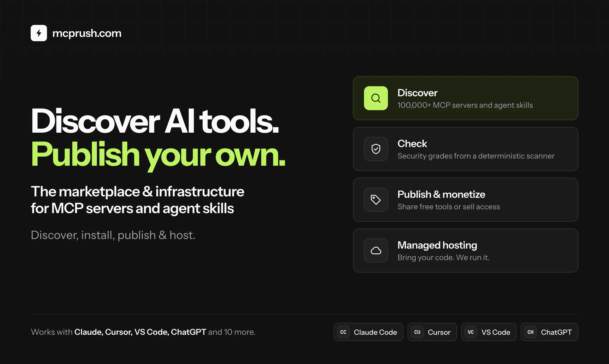Open the mcprush.com brand link
The height and width of the screenshot is (364, 609).
click(x=87, y=33)
